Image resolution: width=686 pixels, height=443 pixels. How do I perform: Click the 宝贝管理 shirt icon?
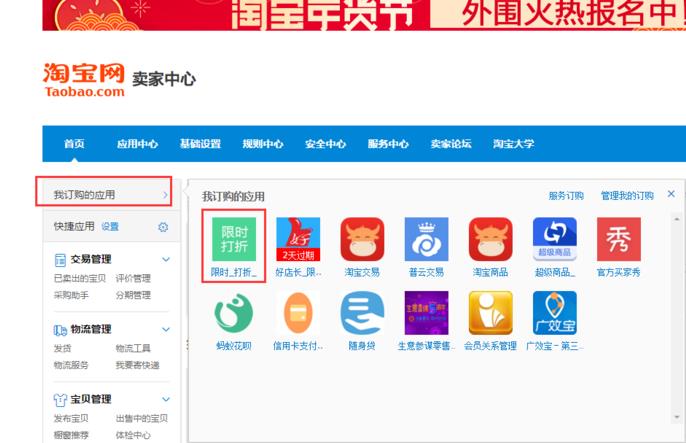coord(60,400)
